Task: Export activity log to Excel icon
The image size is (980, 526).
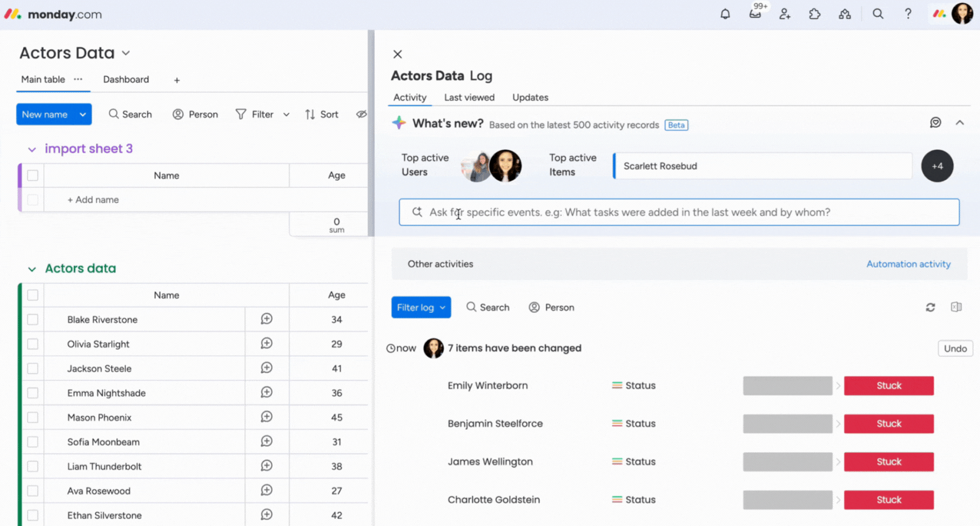Action: tap(956, 307)
